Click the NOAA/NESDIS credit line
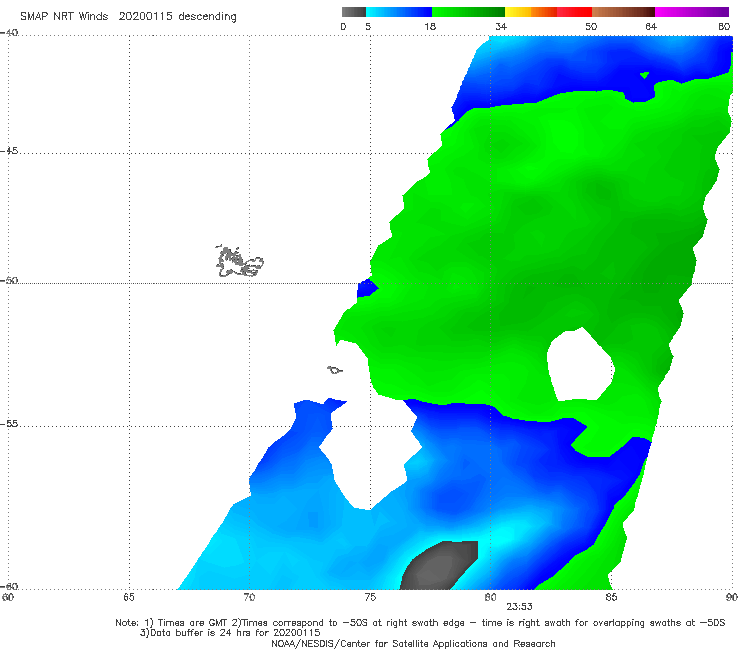This screenshot has width=740, height=650. point(413,643)
